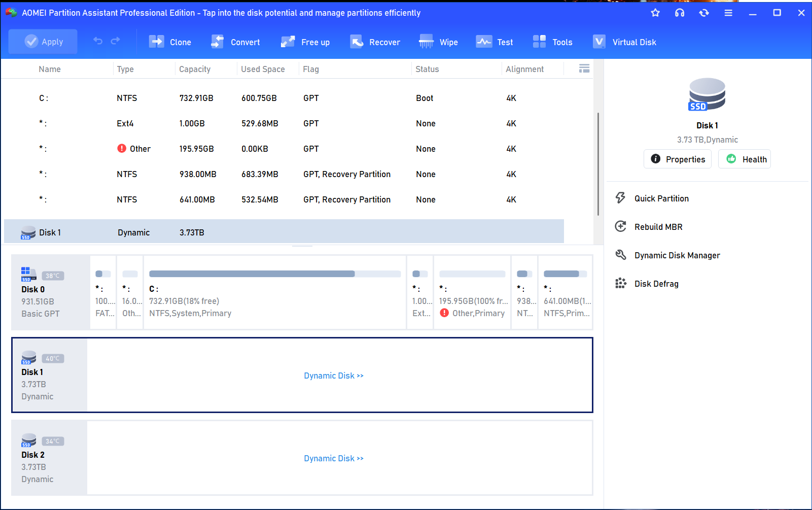
Task: Expand Dynamic Disk link for Disk 1
Action: 334,376
